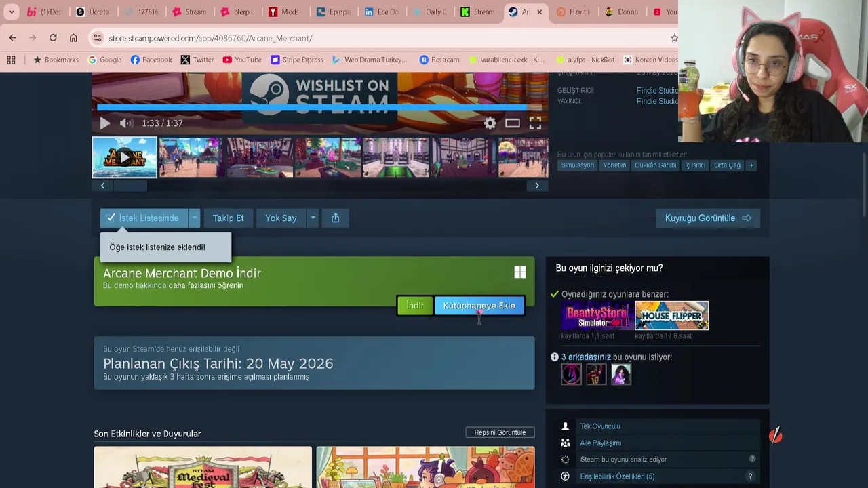
Task: Open 3 arkadaşınız friends link
Action: (x=586, y=357)
